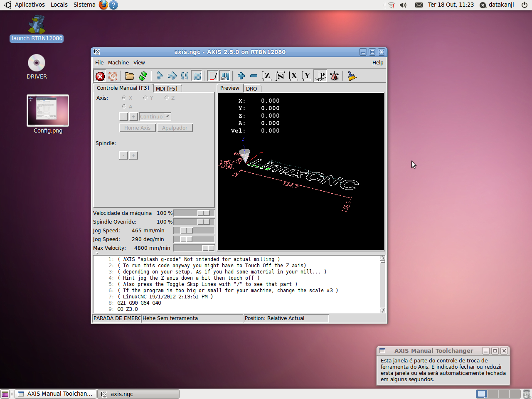Select G-code line 8 'G21 G90 G64 G40'

click(139, 303)
